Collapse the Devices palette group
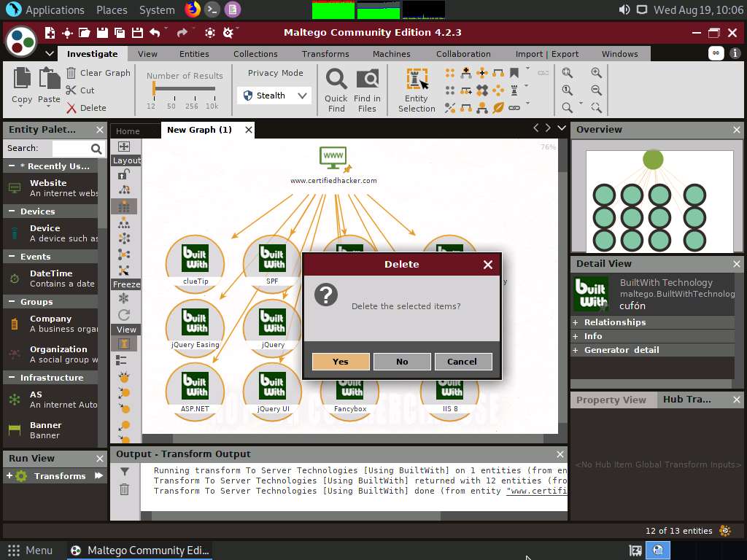 click(12, 211)
